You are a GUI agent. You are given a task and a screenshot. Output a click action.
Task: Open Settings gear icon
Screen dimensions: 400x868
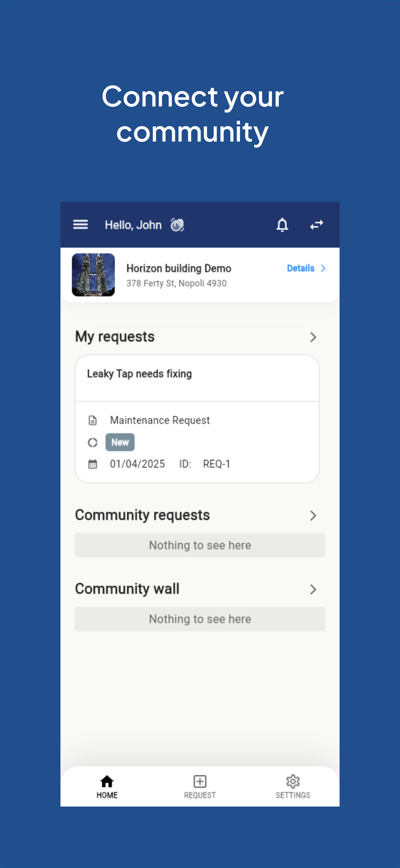click(x=293, y=781)
